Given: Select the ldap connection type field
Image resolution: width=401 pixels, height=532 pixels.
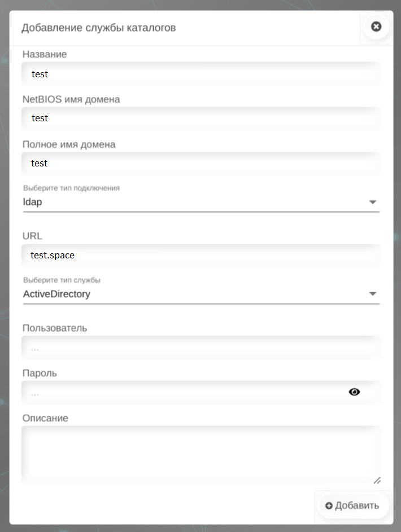Looking at the screenshot, I should 192,202.
